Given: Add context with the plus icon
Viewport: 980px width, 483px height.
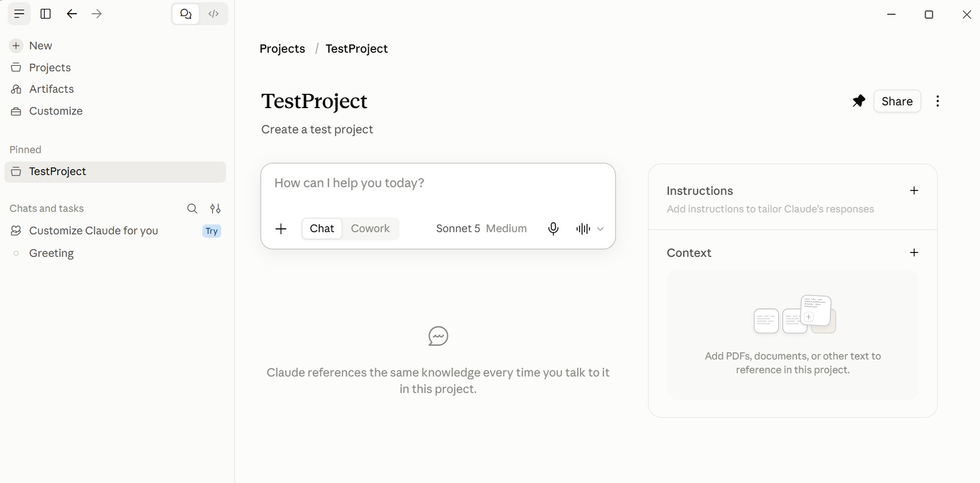Looking at the screenshot, I should (914, 253).
